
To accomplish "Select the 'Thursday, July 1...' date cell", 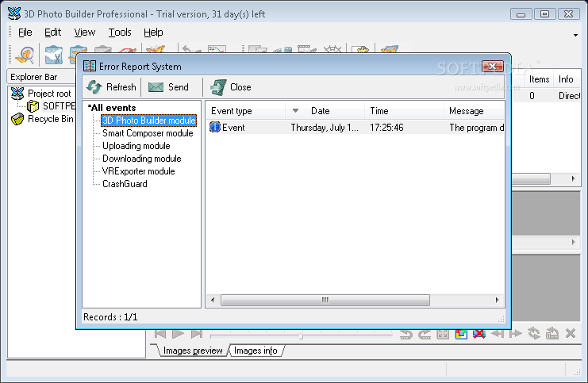I will tap(325, 128).
